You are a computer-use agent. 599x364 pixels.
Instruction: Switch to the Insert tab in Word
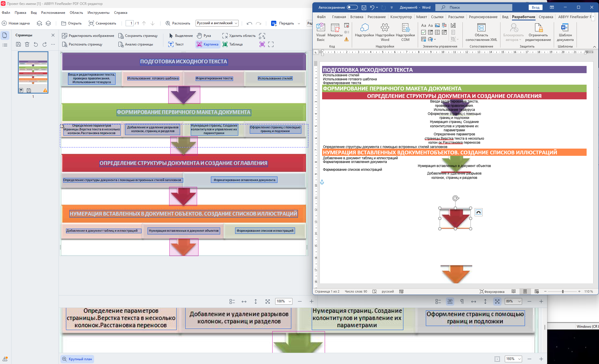356,17
